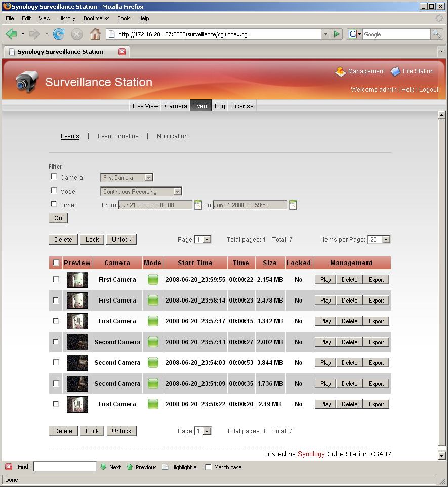
Task: Close the Synology Surveillance Station tab
Action: click(122, 52)
